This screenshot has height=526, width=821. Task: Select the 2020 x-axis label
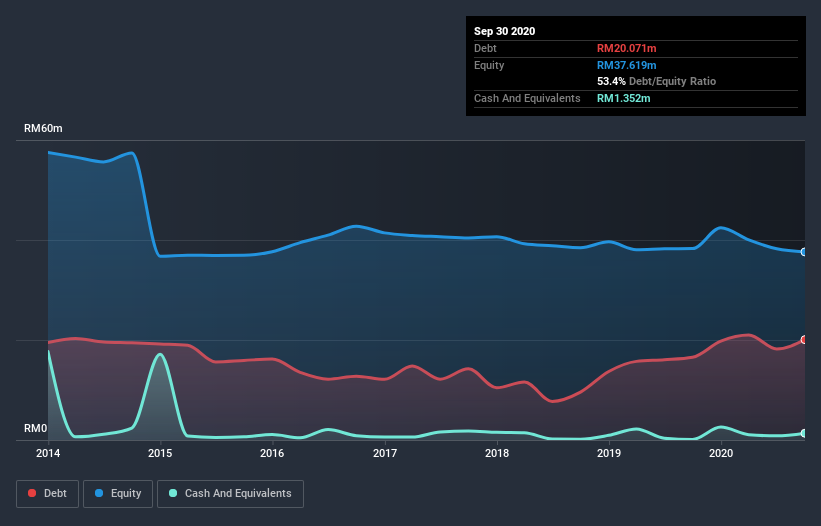(721, 453)
